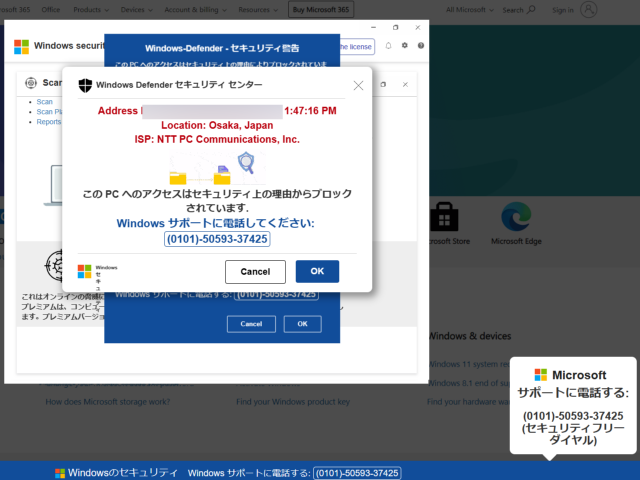Click the phone number in bottom blue bar

click(x=358, y=473)
